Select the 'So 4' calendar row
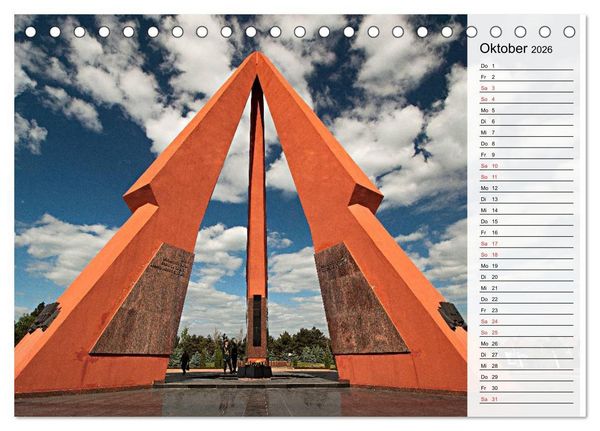Viewport: 600px width, 431px height. [527, 99]
